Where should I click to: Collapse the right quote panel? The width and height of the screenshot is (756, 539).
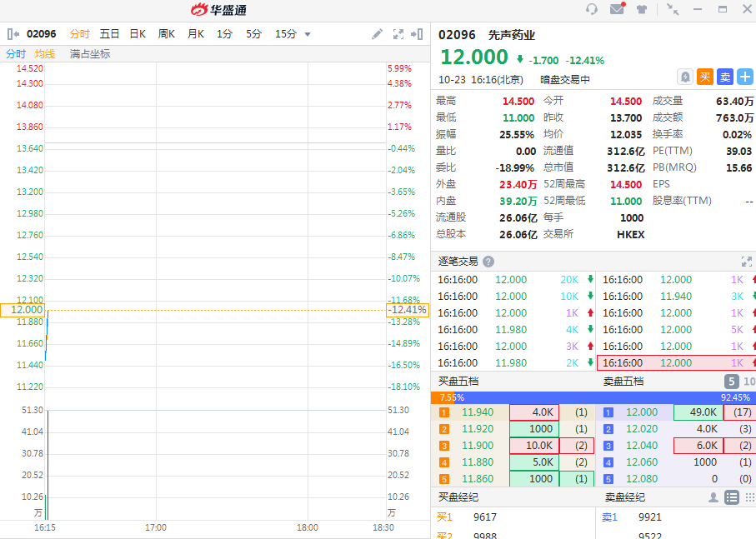418,34
